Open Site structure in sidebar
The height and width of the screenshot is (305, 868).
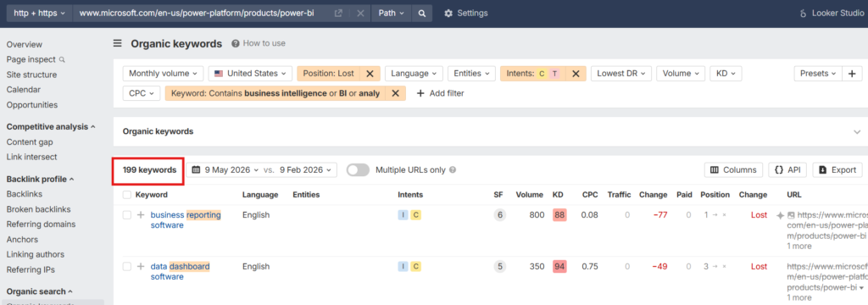[x=31, y=75]
